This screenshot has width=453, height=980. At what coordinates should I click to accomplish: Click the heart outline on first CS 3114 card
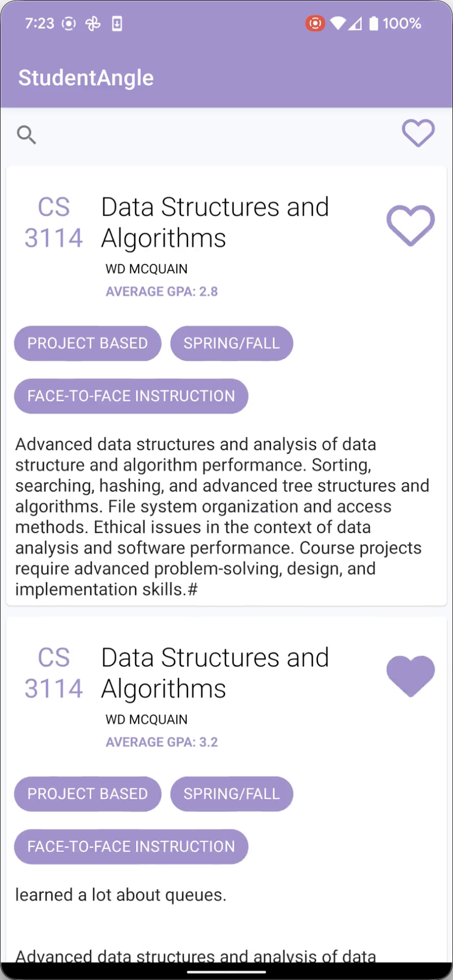[x=410, y=226]
